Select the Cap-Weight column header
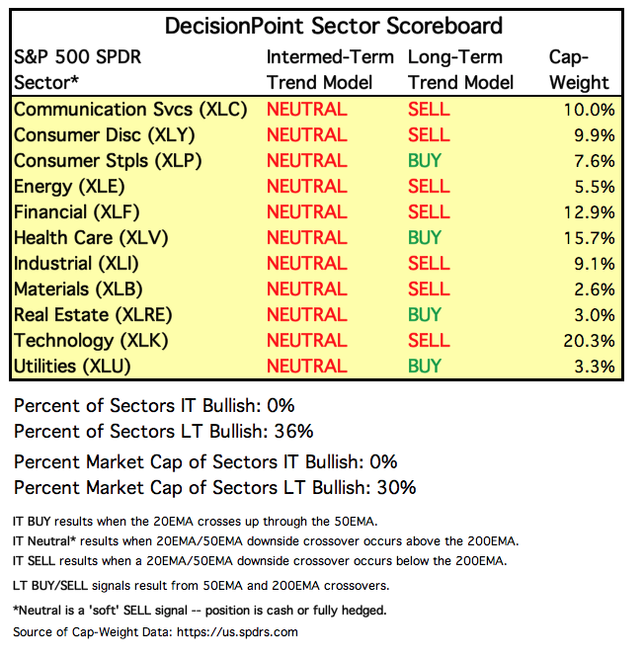 579,69
